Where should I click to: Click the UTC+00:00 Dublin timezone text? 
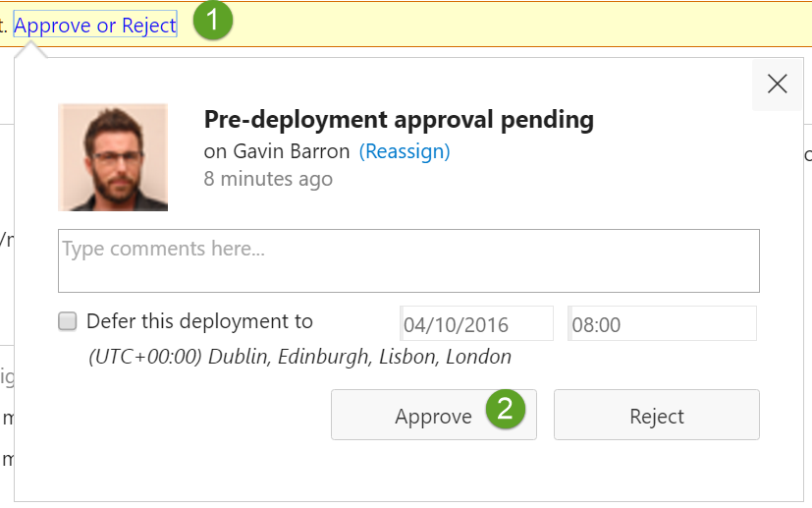pyautogui.click(x=299, y=357)
